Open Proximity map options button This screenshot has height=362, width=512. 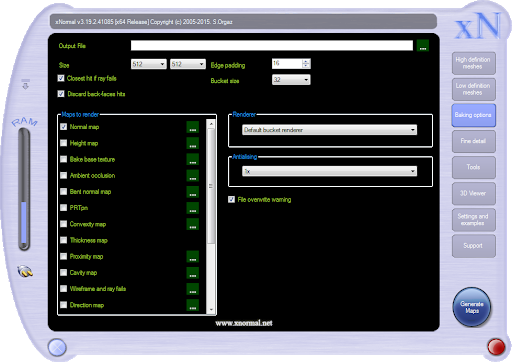(193, 256)
